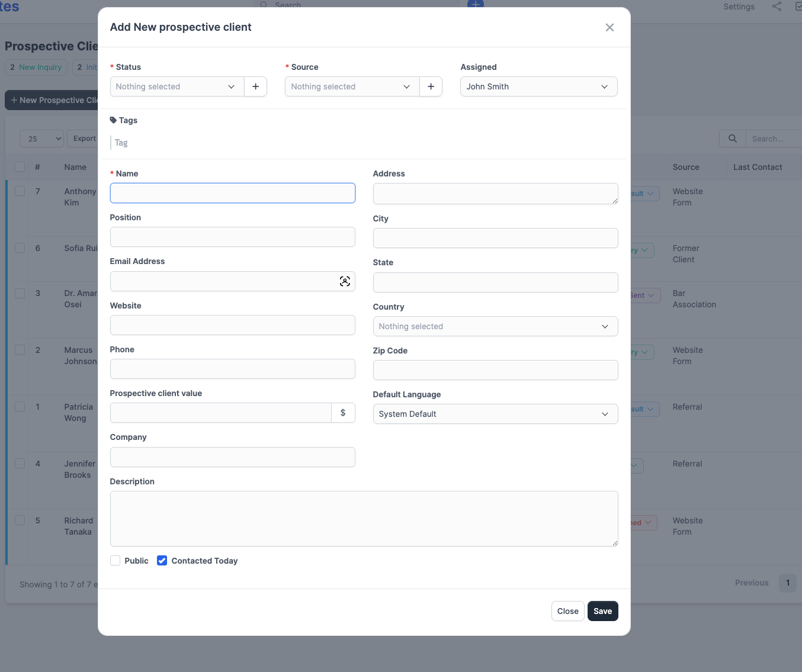Viewport: 802px width, 672px height.
Task: Click the Previous pagination button
Action: (x=752, y=583)
